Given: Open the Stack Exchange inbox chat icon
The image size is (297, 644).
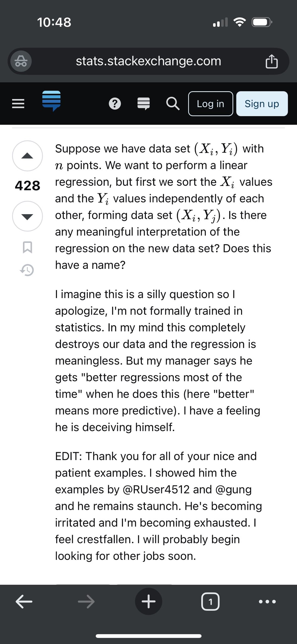Looking at the screenshot, I should tap(144, 103).
